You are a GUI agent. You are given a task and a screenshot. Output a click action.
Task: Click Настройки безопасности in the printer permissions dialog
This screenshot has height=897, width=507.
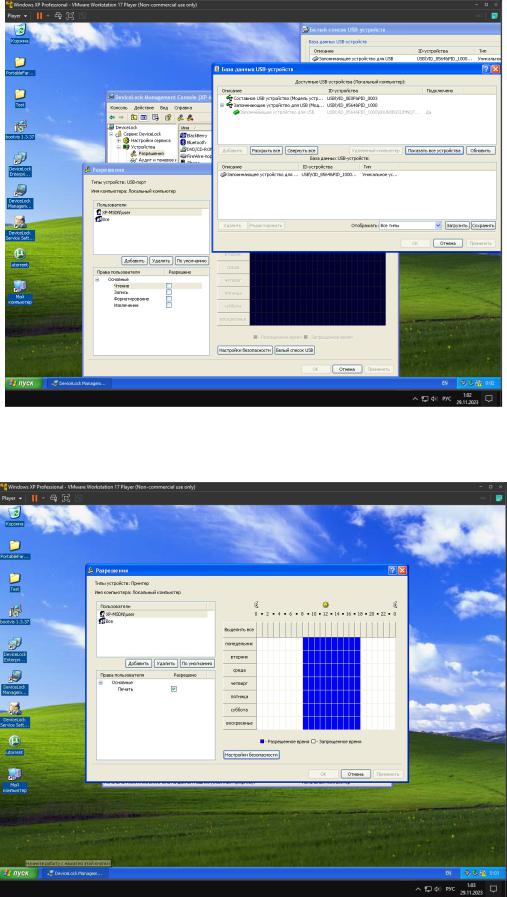tap(251, 755)
